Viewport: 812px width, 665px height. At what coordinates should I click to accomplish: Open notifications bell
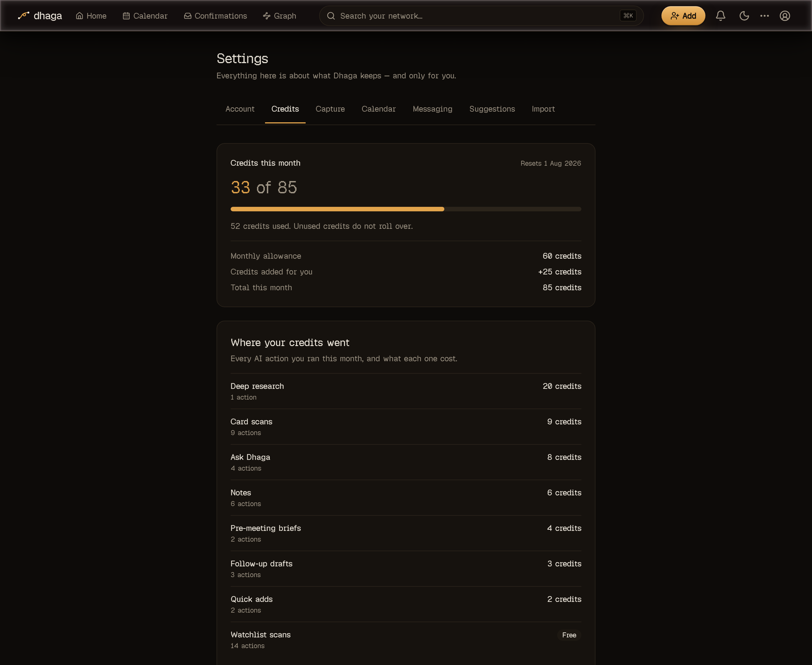pyautogui.click(x=720, y=16)
